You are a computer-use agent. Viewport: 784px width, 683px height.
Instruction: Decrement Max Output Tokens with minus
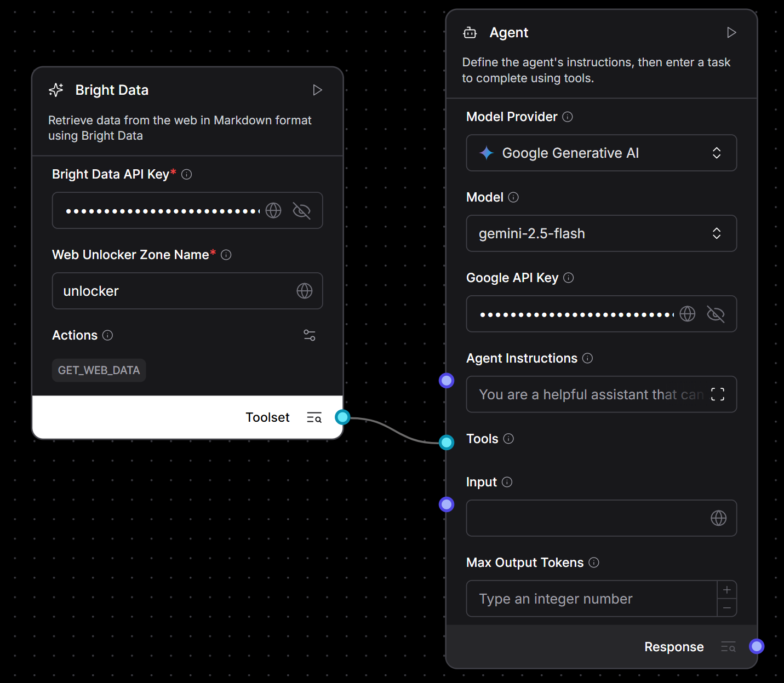click(727, 608)
